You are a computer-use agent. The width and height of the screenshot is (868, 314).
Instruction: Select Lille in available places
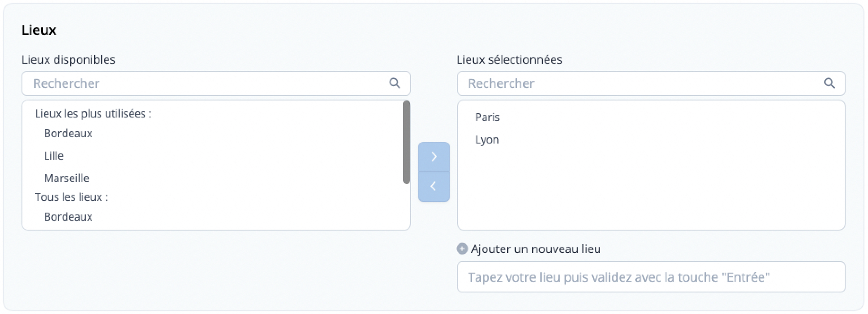[x=54, y=156]
